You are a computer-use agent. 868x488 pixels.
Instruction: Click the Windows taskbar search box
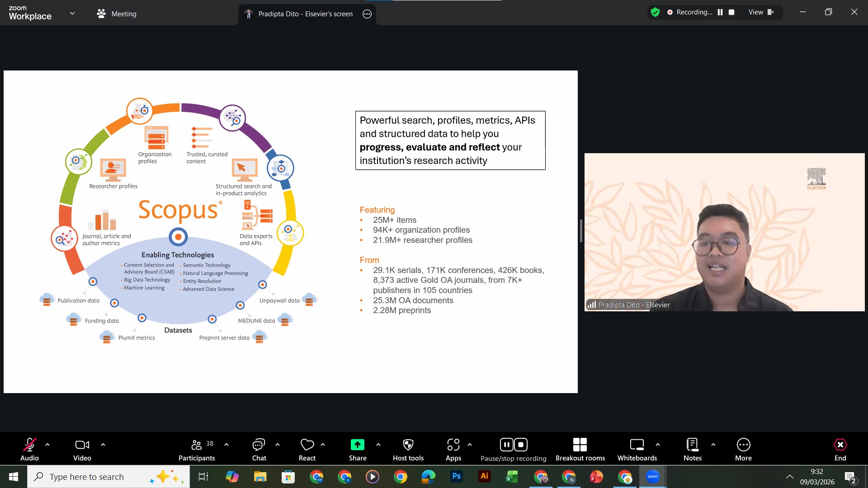pos(108,477)
